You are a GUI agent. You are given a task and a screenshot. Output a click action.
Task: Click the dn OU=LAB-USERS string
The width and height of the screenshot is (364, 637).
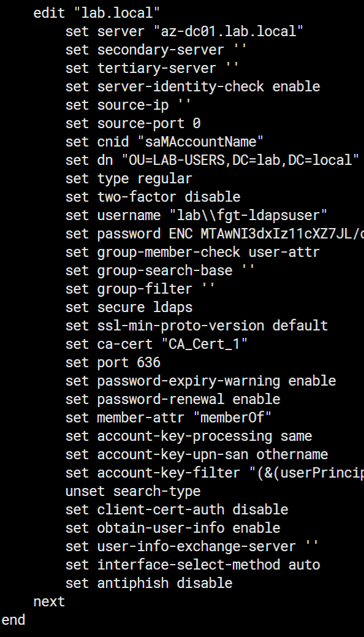click(x=240, y=160)
